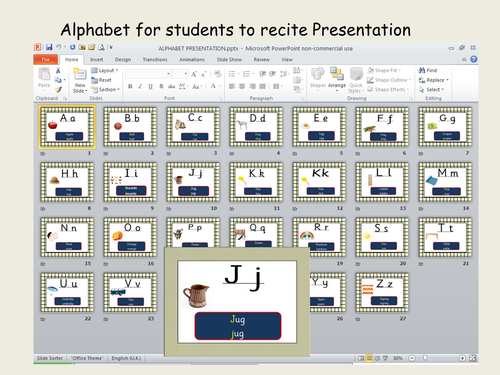The image size is (500, 375).
Task: Click the zoom slider handle
Action: coord(425,358)
